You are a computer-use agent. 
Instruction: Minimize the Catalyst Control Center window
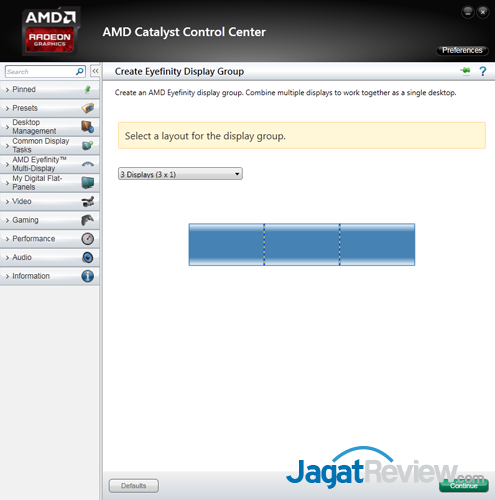click(468, 12)
